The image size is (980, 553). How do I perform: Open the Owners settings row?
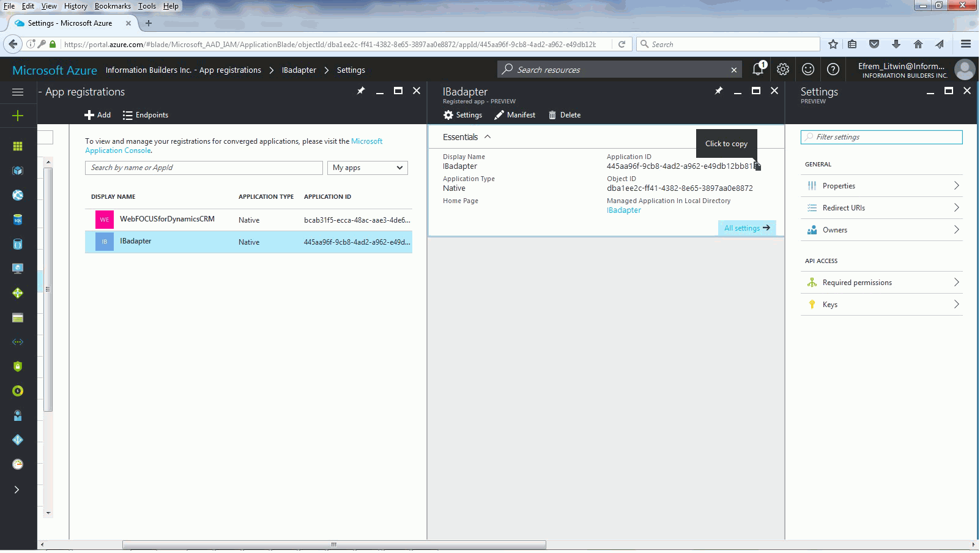[x=882, y=230]
